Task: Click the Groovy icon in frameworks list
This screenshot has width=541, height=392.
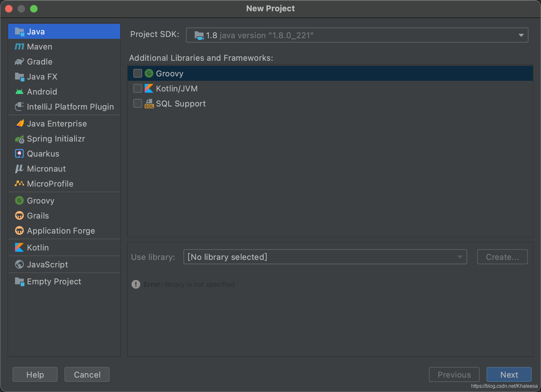Action: tap(149, 74)
